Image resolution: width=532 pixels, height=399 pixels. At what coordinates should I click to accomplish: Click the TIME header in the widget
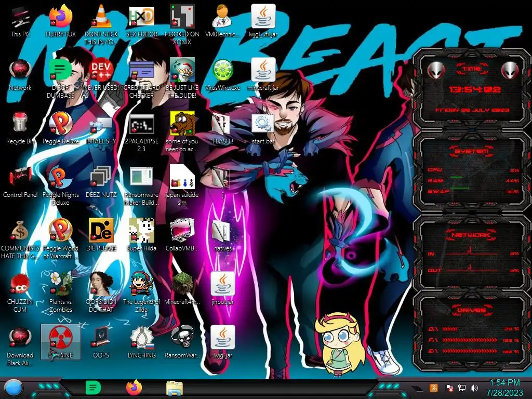coord(472,69)
